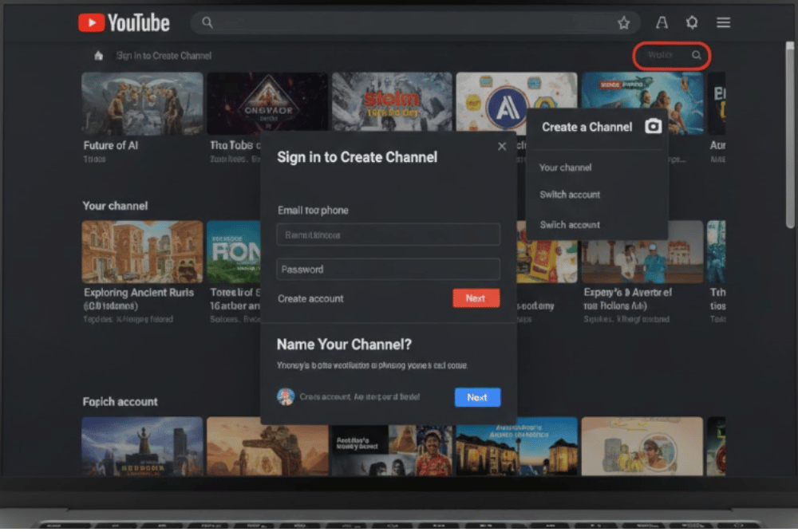The height and width of the screenshot is (532, 798).
Task: Click the Name Your Channel? heading
Action: coord(344,345)
